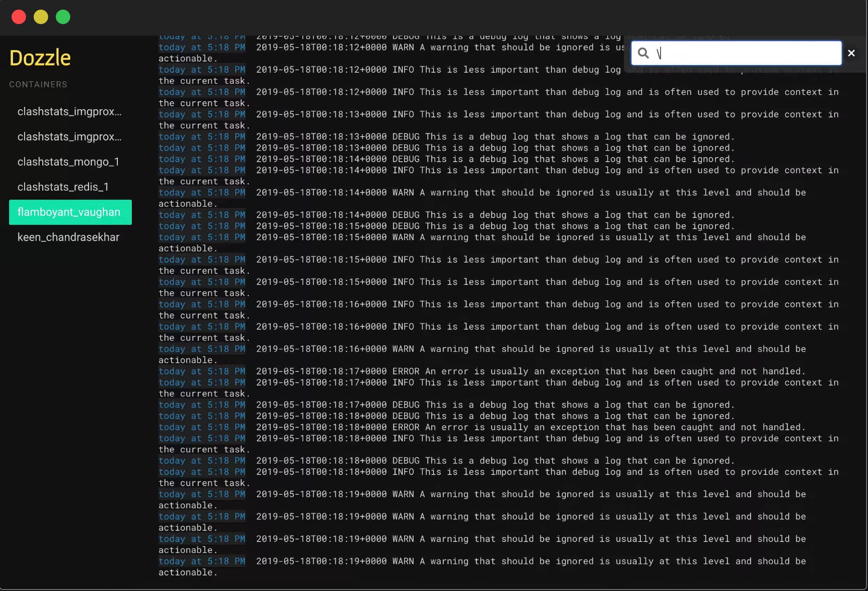
Task: Click the magnifying glass search icon
Action: 643,53
